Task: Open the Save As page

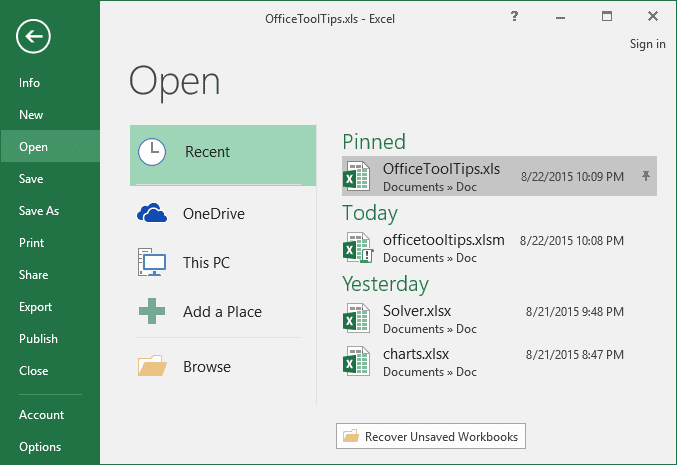Action: pyautogui.click(x=39, y=210)
